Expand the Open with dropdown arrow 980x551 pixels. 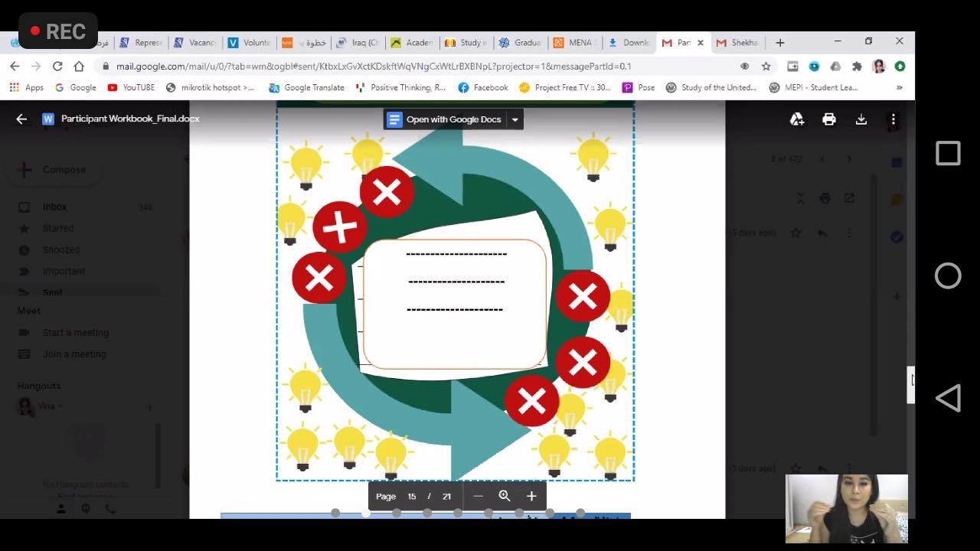(514, 119)
